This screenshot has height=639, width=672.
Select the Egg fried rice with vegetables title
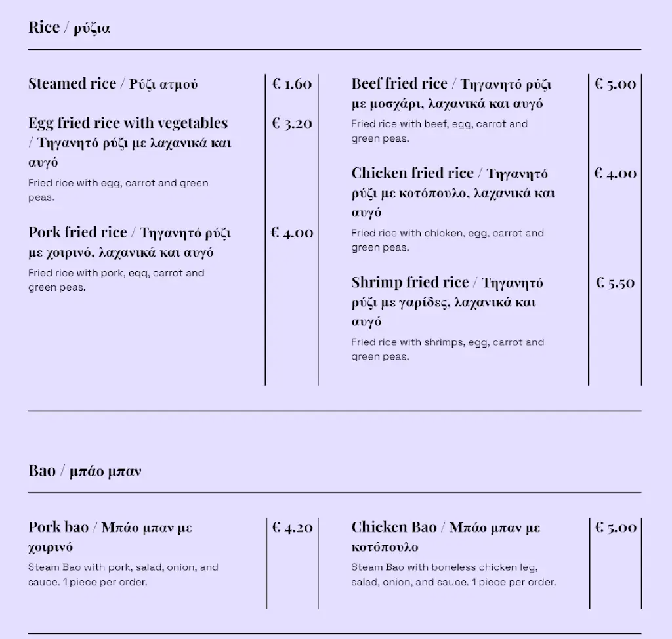128,123
